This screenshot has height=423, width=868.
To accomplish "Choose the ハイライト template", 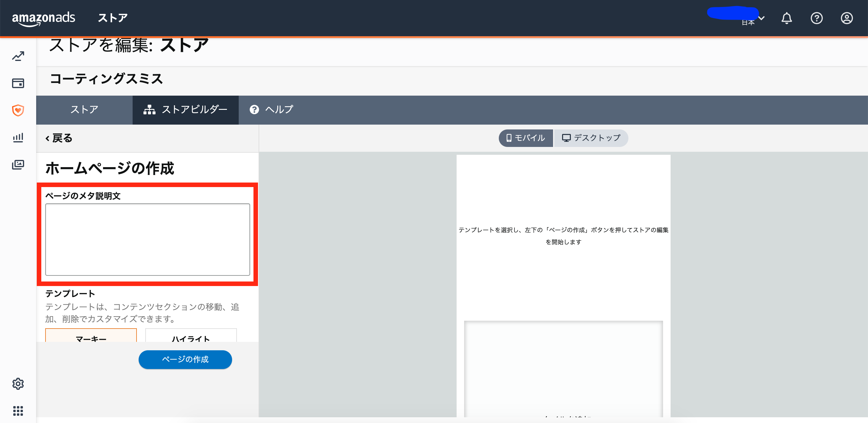I will (191, 336).
